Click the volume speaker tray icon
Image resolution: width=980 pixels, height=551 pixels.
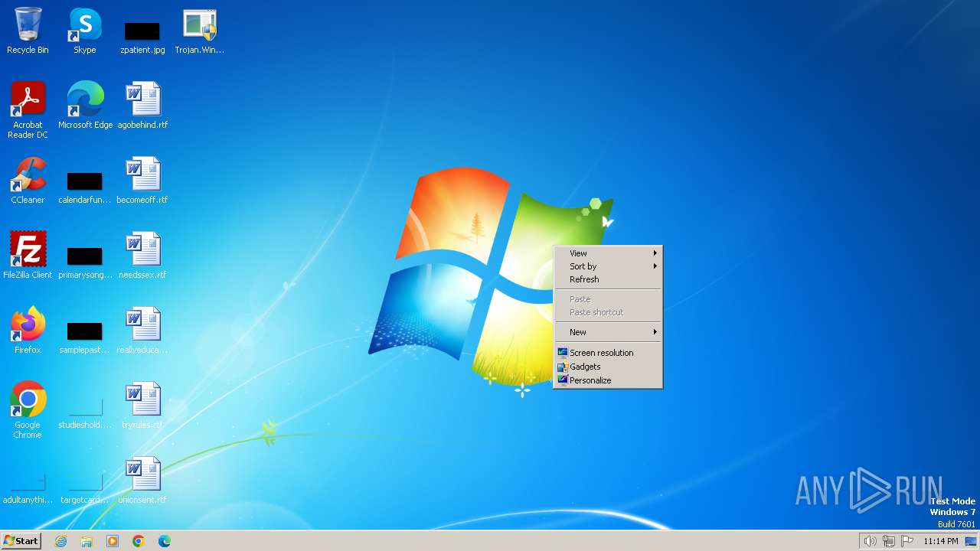point(870,541)
